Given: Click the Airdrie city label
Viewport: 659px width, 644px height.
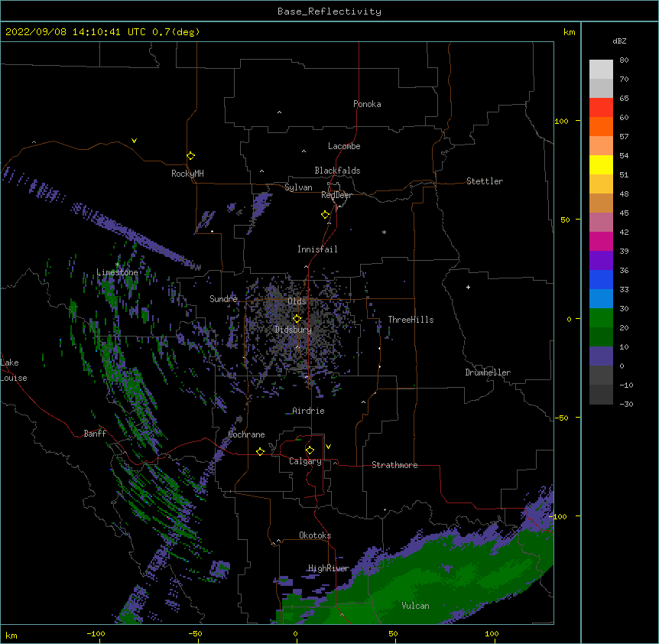Looking at the screenshot, I should [308, 411].
